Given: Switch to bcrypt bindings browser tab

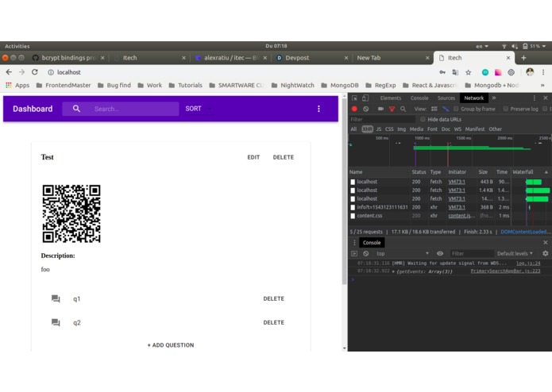Looking at the screenshot, I should coord(68,58).
